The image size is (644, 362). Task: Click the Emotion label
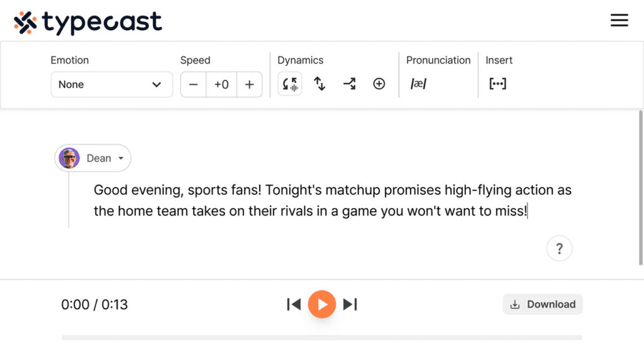[69, 60]
